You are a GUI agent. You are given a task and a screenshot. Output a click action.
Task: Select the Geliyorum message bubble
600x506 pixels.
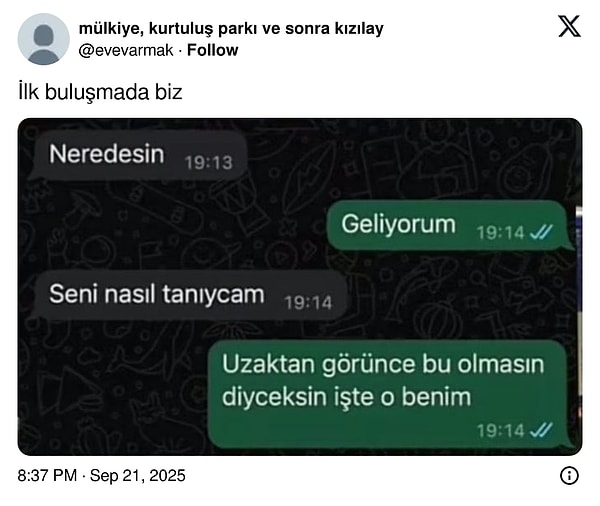click(447, 225)
